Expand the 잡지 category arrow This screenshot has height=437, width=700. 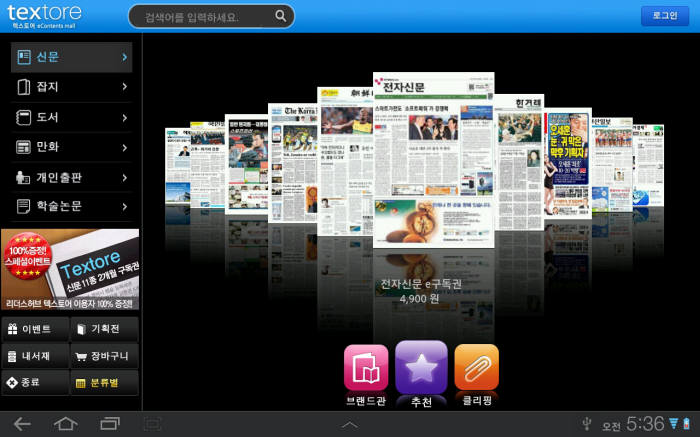pos(125,87)
